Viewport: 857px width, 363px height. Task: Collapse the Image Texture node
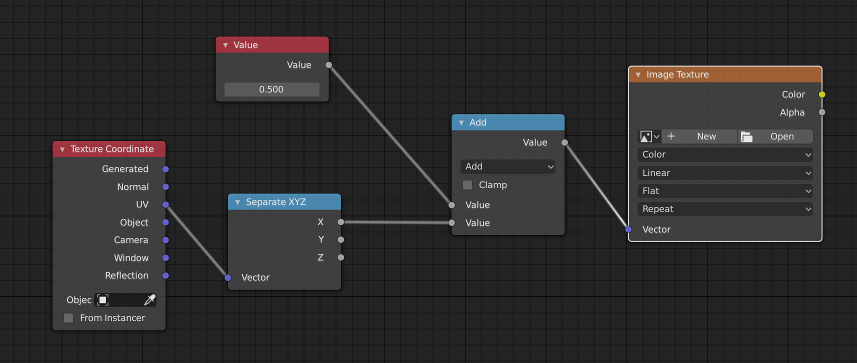(x=638, y=74)
